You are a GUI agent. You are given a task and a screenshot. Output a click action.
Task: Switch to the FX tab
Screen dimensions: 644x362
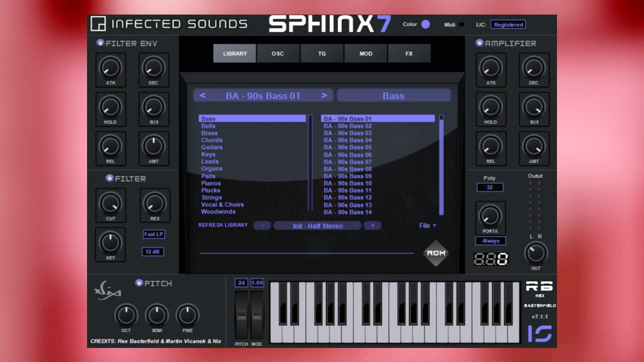(x=409, y=53)
